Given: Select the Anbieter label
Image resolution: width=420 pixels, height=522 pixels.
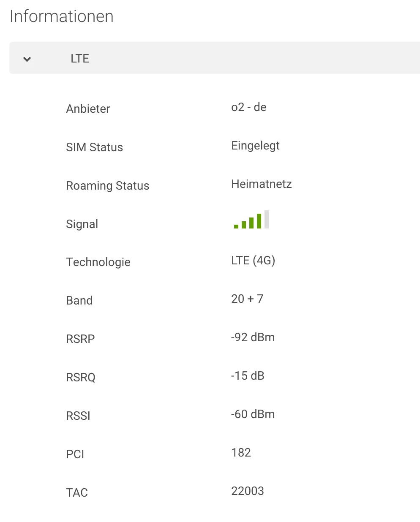Looking at the screenshot, I should tap(88, 109).
